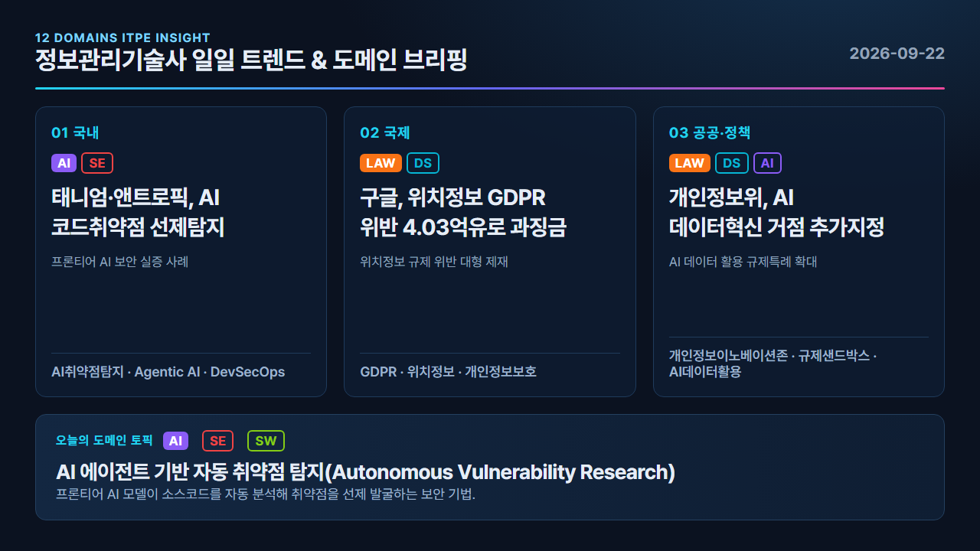
Task: Click the AI tag beside 오늘의 도메인 토픽
Action: (x=175, y=441)
